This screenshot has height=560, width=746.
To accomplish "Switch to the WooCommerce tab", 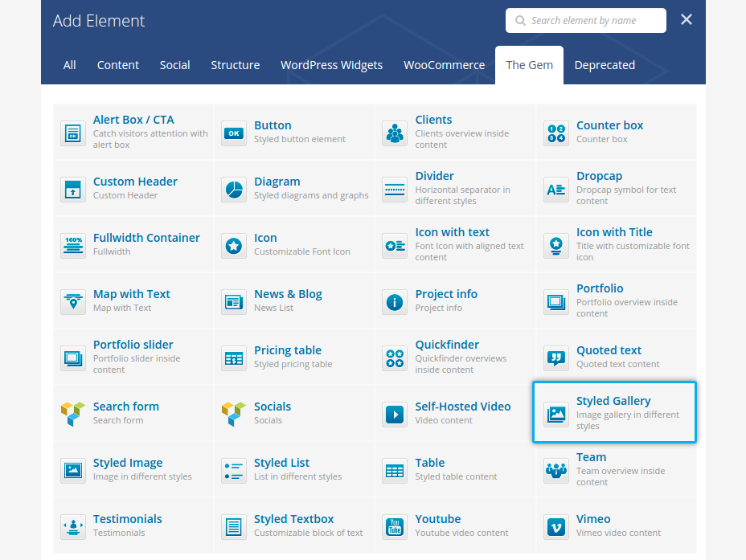I will (444, 65).
